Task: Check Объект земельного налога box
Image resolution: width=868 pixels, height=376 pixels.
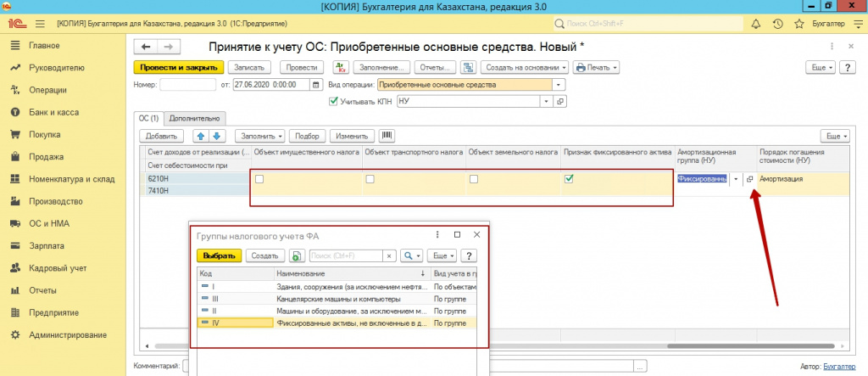Action: [473, 179]
